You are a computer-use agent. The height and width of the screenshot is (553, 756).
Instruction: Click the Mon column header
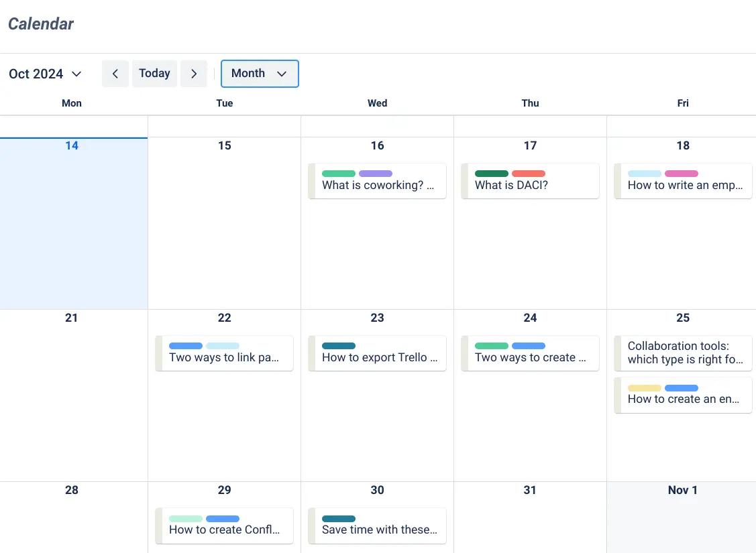pyautogui.click(x=71, y=103)
